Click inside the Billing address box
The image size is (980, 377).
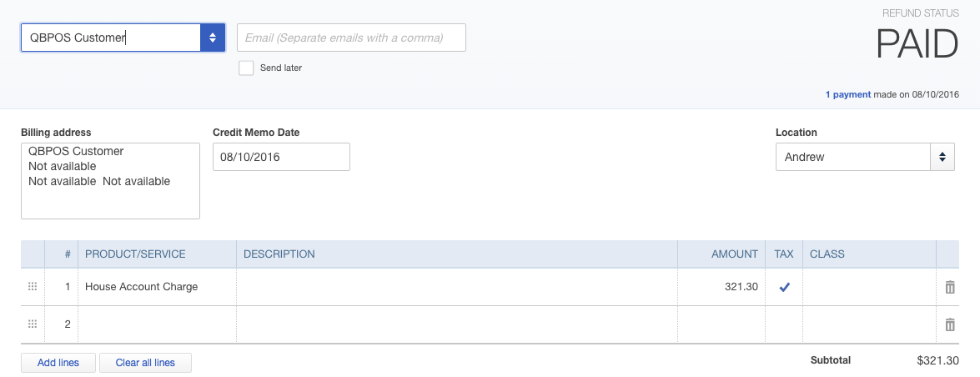111,181
